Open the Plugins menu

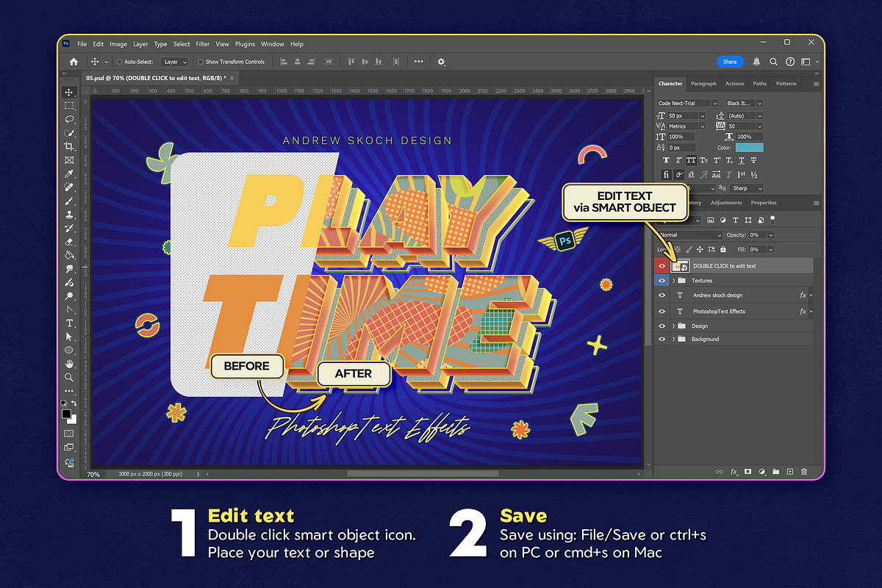point(245,44)
